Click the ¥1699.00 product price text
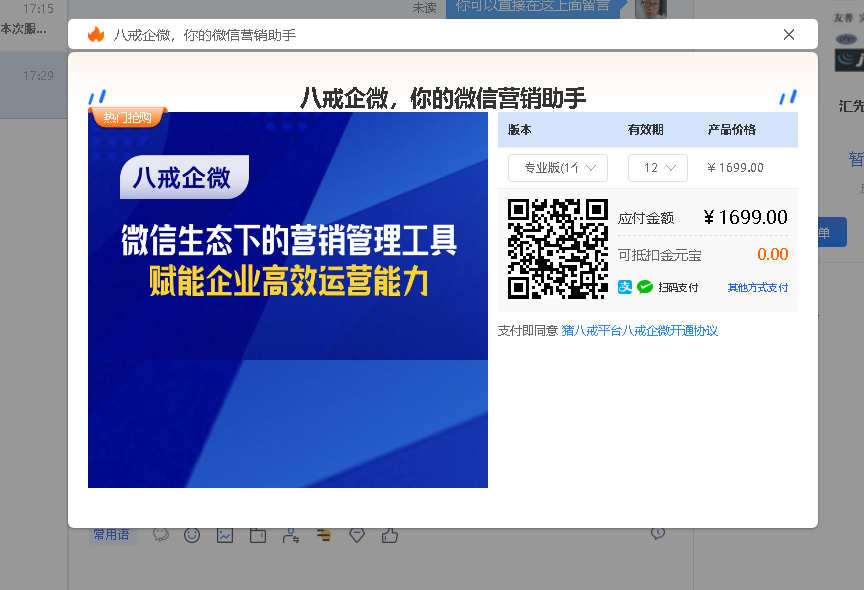This screenshot has height=590, width=864. (x=736, y=167)
